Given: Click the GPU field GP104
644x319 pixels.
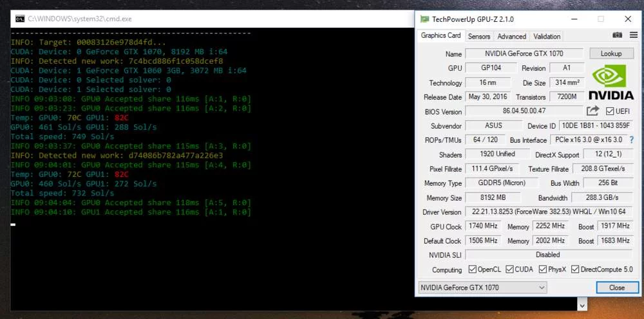Looking at the screenshot, I should pos(491,68).
